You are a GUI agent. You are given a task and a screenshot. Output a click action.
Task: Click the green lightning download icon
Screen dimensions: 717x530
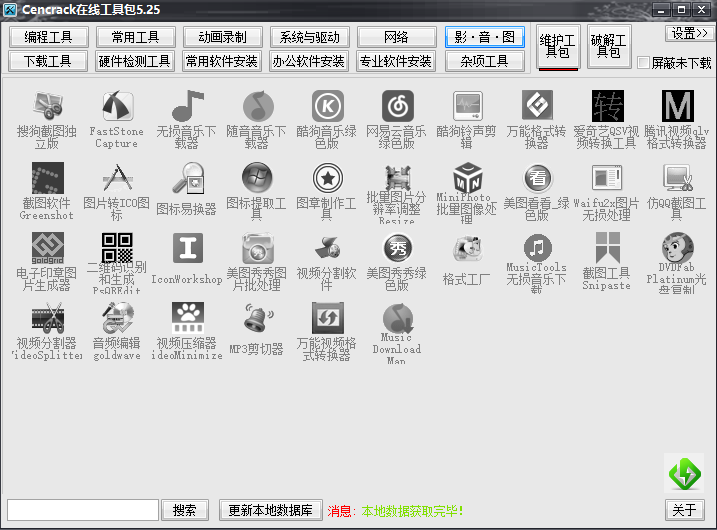click(x=684, y=473)
